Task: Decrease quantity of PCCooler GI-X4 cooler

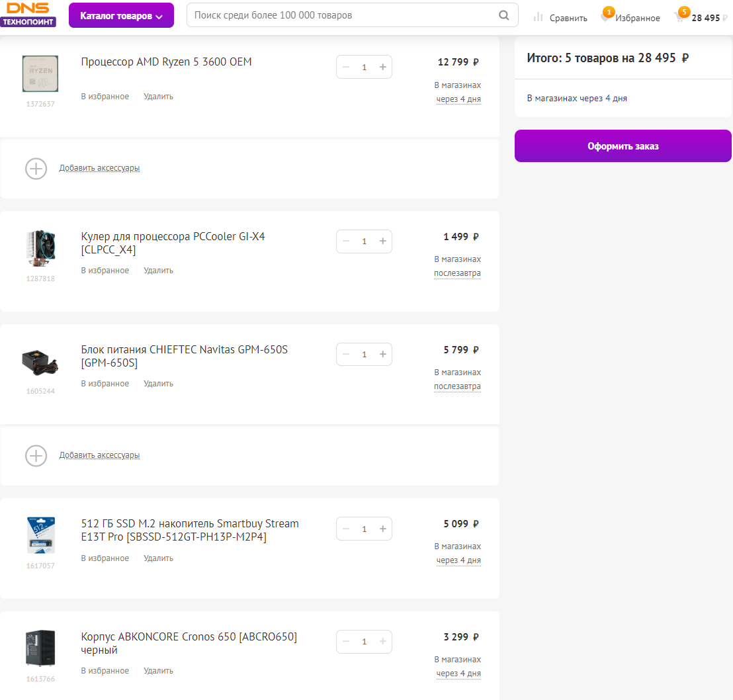Action: tap(346, 241)
